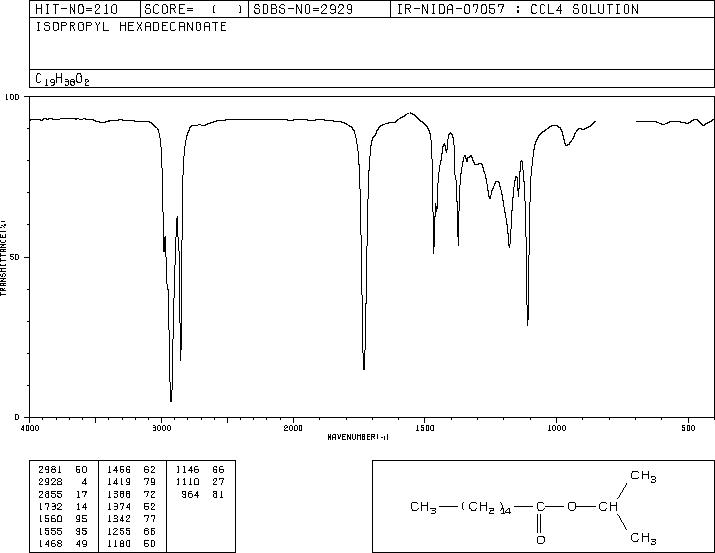Click transmittance 14 beside peak 1732
Screen dimensions: 715x553
point(82,506)
